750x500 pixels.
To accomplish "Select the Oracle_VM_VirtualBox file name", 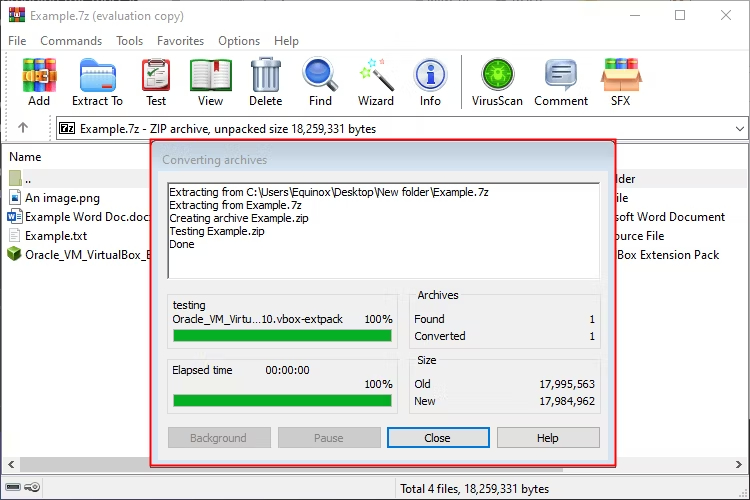I will point(88,255).
